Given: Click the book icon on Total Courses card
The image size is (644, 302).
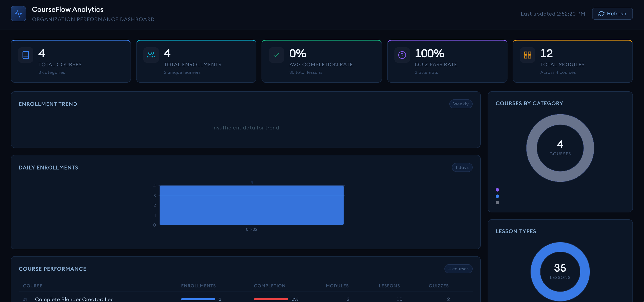Looking at the screenshot, I should point(25,55).
